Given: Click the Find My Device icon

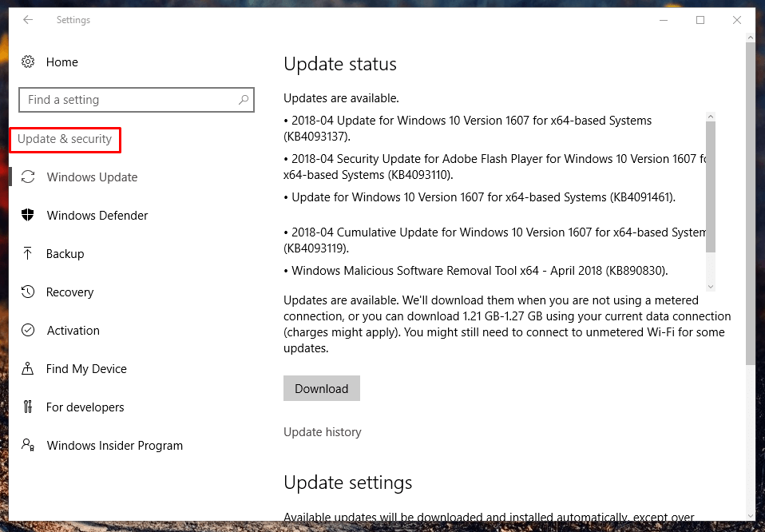Looking at the screenshot, I should pos(28,368).
